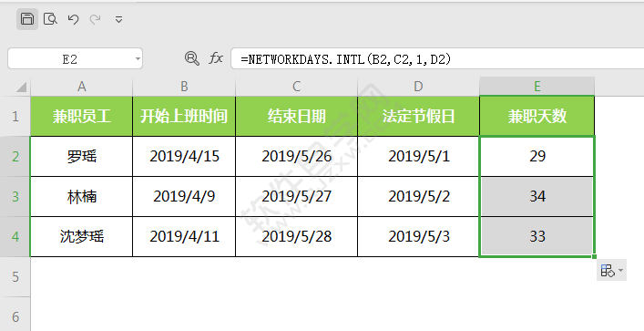
Task: Click the Save icon in the quick toolbar
Action: click(x=27, y=19)
